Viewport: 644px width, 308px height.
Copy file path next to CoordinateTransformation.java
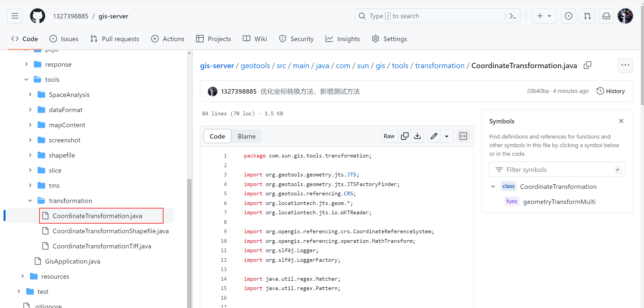(x=587, y=65)
